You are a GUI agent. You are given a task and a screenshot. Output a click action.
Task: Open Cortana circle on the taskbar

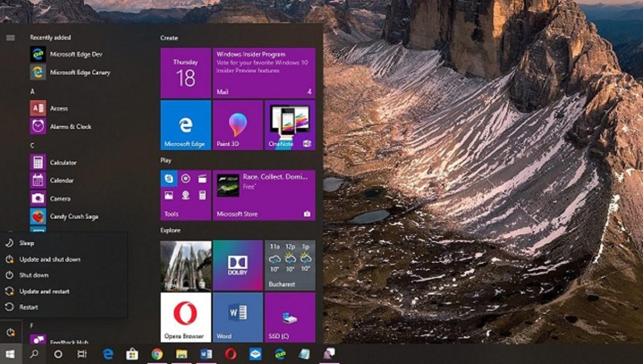[58, 354]
